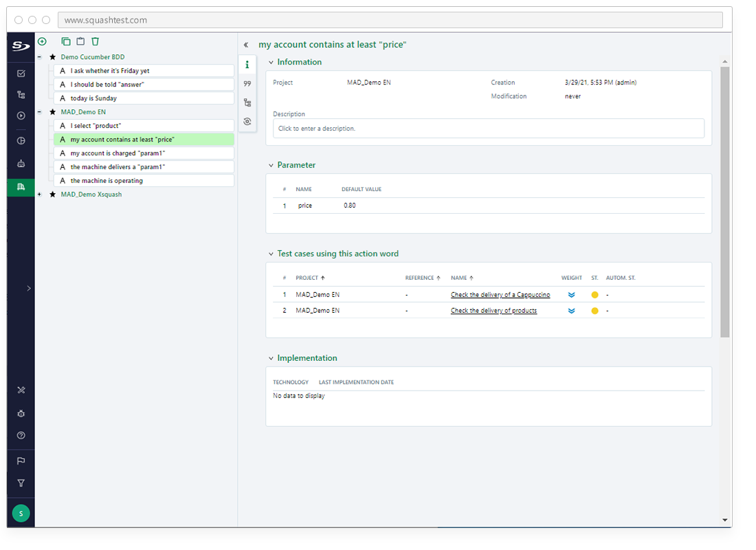756x550 pixels.
Task: Click the vertical scrollbar thumb
Action: point(724,201)
